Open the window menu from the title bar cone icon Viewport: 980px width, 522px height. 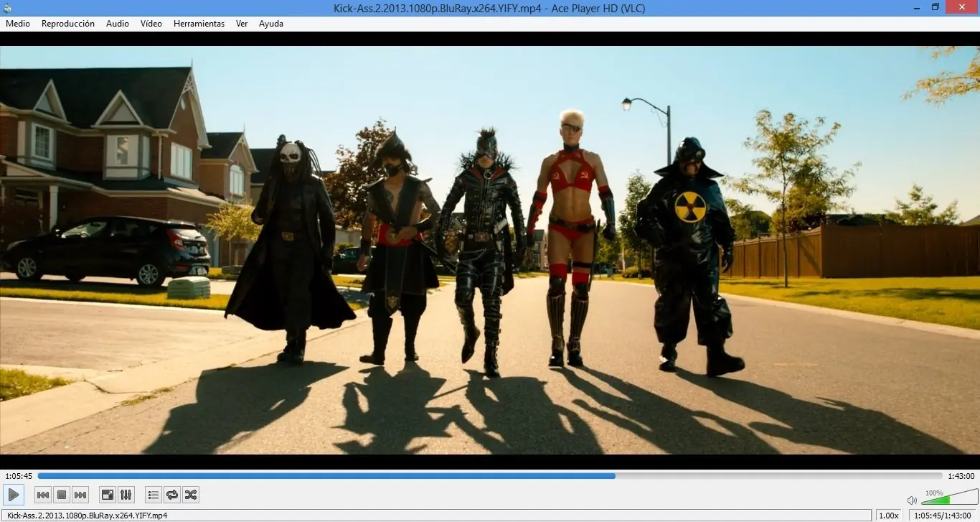[x=8, y=7]
